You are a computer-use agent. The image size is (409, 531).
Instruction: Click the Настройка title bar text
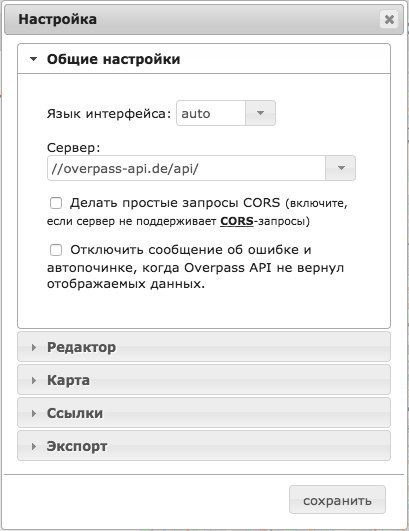57,19
